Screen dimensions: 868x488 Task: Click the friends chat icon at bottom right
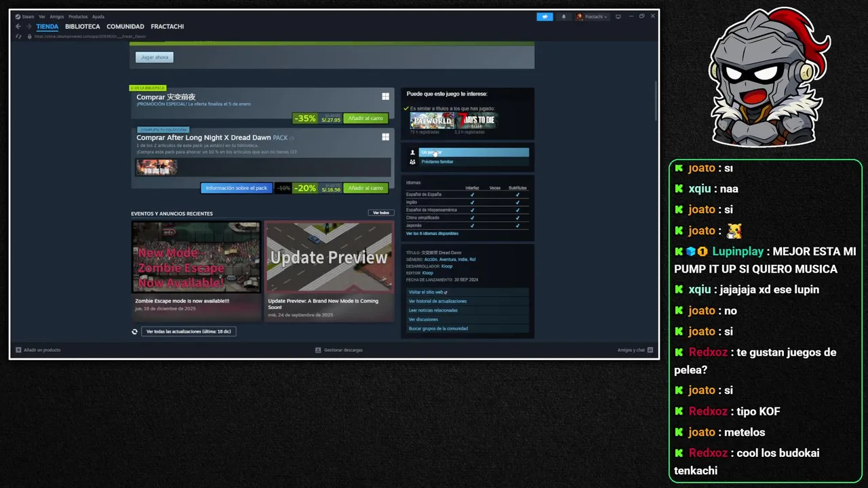click(x=650, y=350)
